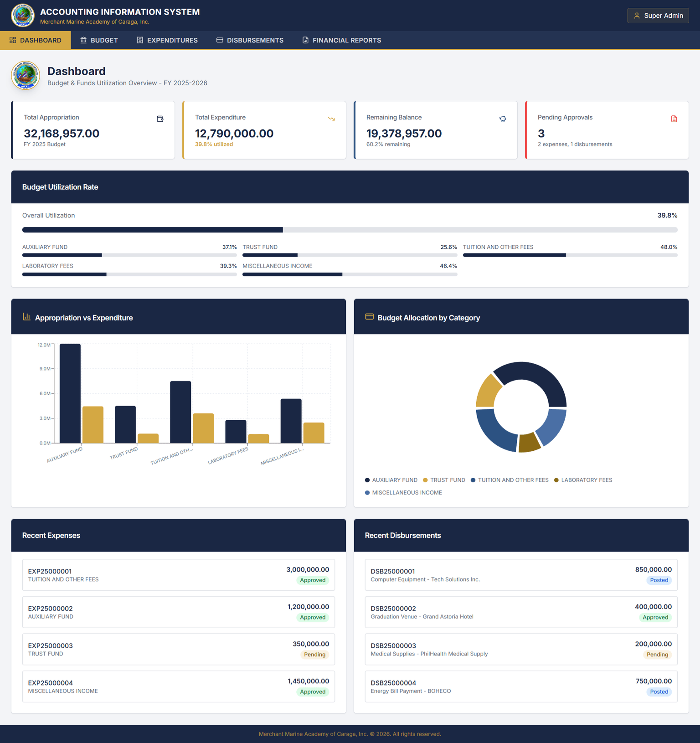Open expense row EXP25000002
This screenshot has width=700, height=743.
[179, 612]
